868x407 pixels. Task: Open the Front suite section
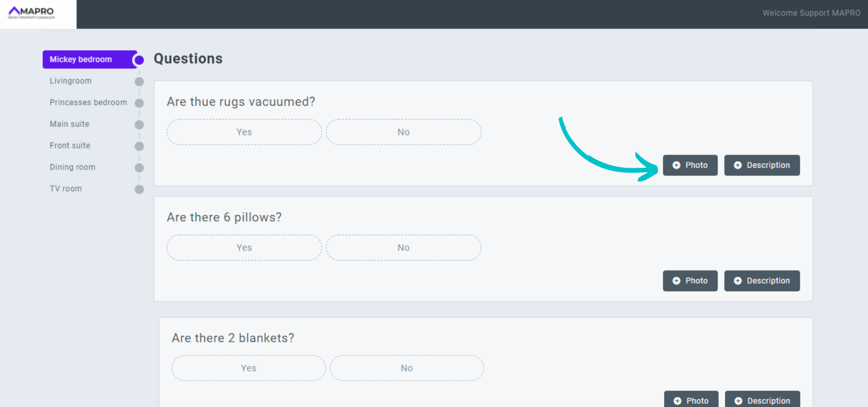[x=70, y=146]
